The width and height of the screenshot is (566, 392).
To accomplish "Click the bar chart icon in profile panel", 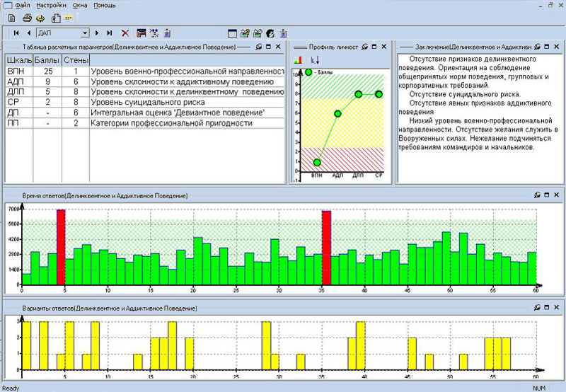I will click(x=298, y=61).
